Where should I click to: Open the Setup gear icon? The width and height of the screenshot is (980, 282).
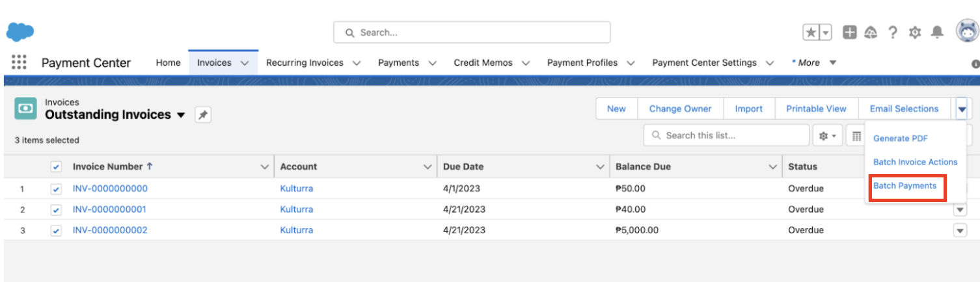click(915, 32)
